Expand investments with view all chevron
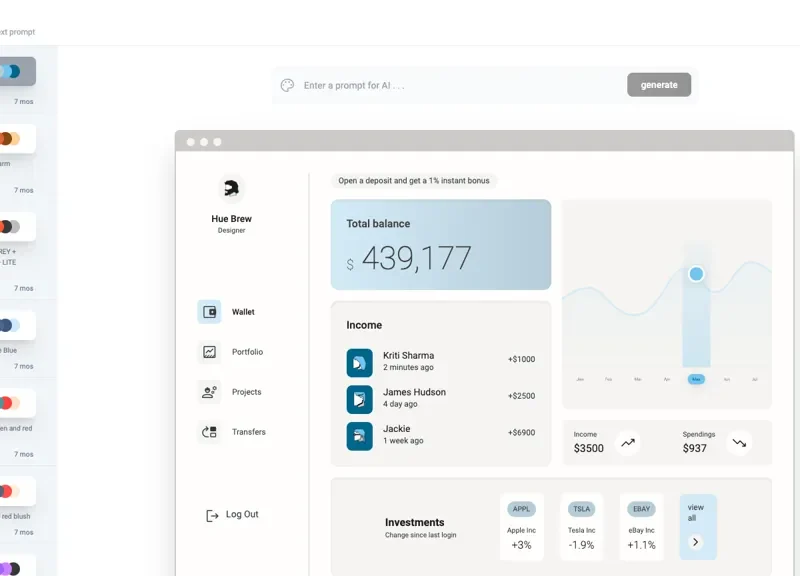This screenshot has width=800, height=576. pos(697,542)
